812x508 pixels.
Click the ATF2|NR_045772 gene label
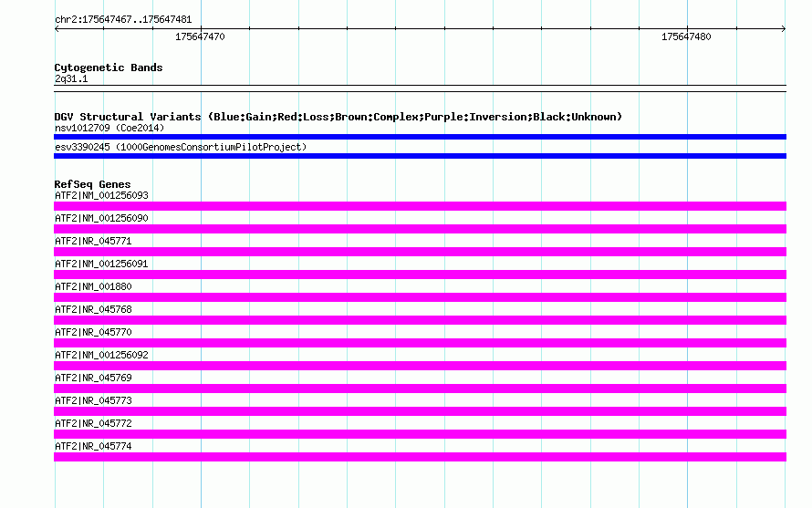tap(93, 423)
